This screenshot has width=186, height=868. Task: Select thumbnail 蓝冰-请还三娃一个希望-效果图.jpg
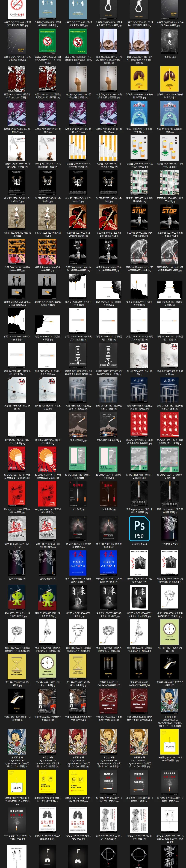[x=17, y=598]
